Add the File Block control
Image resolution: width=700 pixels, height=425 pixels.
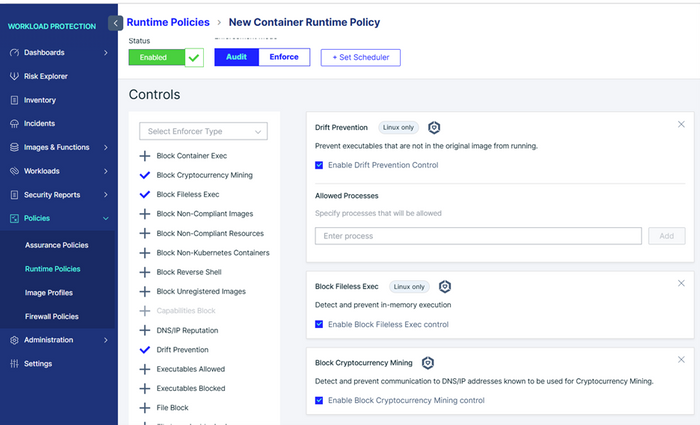(x=145, y=408)
